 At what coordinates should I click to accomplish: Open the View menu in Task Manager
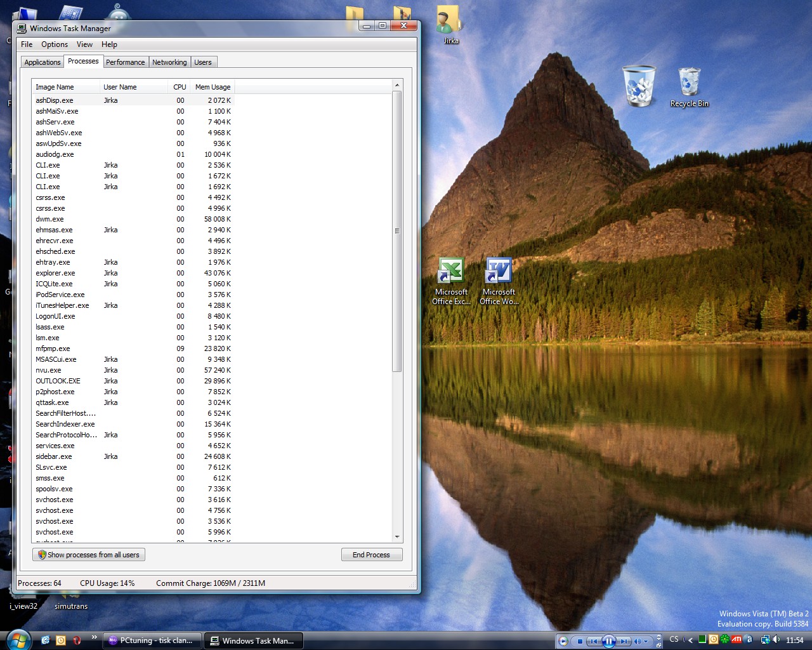(x=84, y=44)
